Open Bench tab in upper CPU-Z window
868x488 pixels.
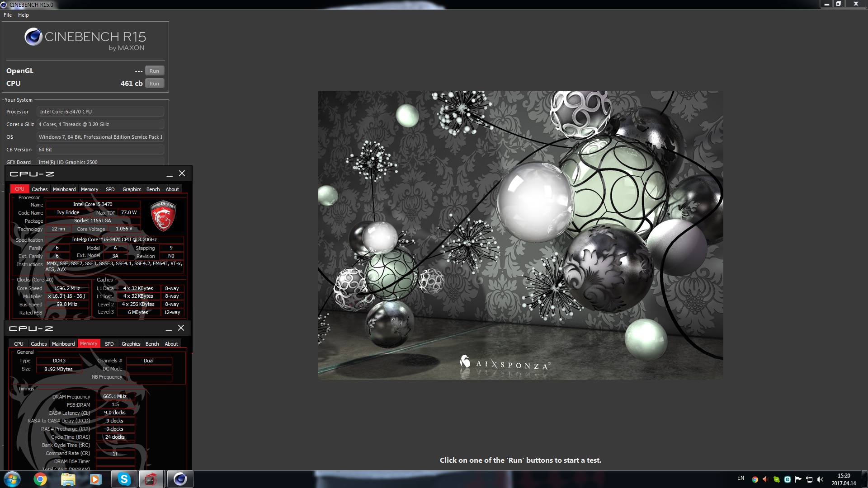(x=153, y=189)
